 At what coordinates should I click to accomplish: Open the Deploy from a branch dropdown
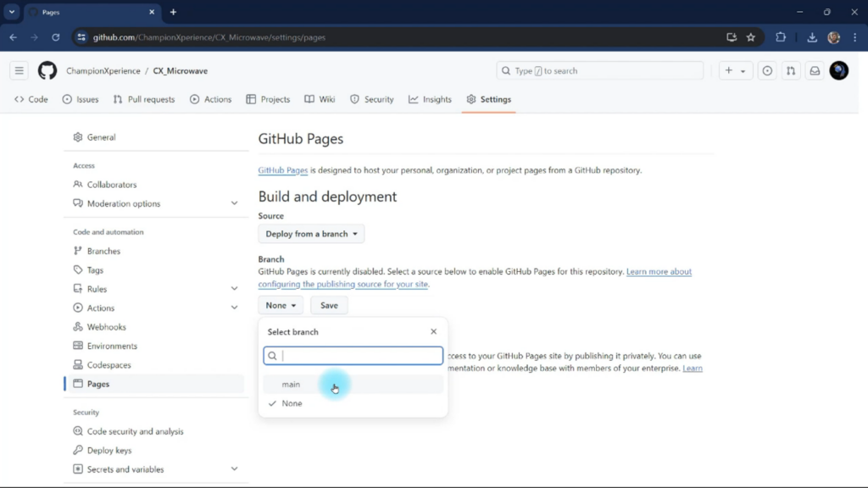click(x=311, y=234)
